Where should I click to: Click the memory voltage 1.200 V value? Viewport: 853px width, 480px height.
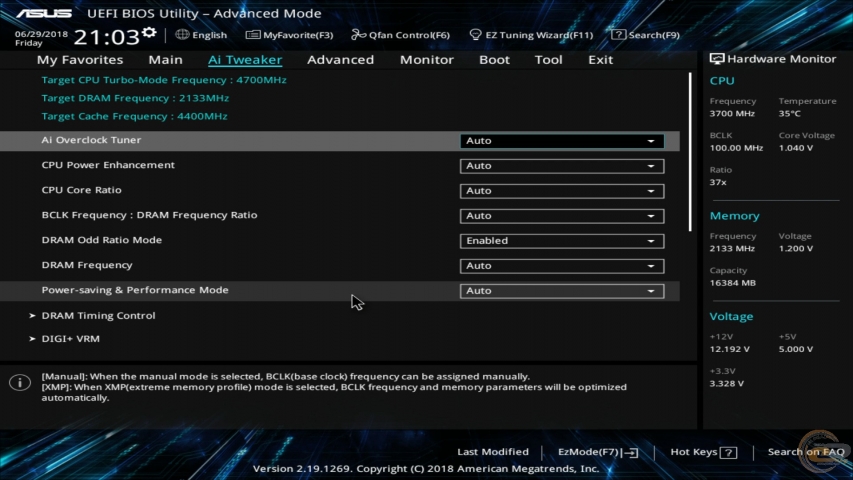[x=795, y=249]
